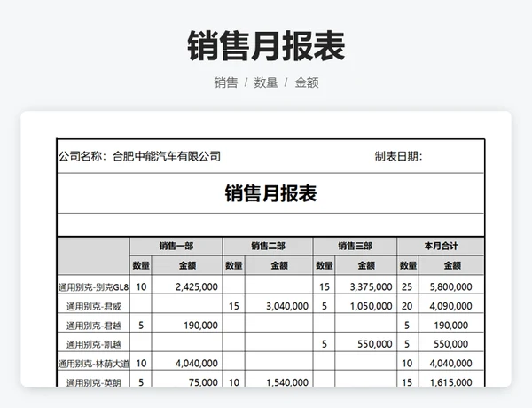
Task: Click the 金额 tag under the page heading
Action: tap(307, 82)
